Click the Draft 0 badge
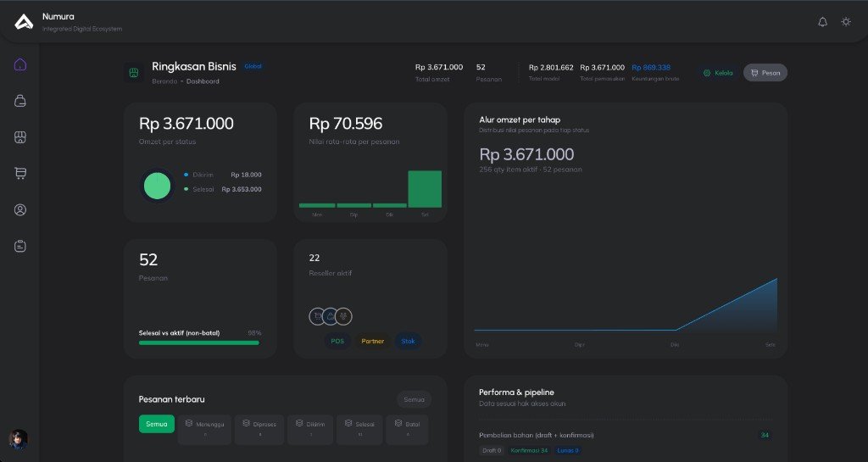Screen dimensions: 868x462 (x=492, y=450)
